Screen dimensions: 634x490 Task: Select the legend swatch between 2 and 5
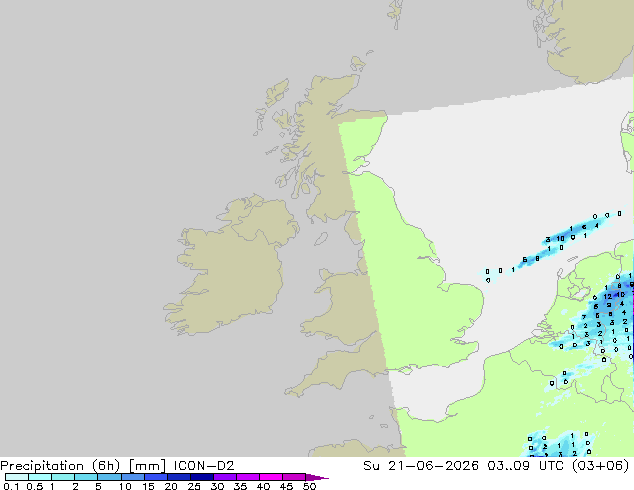(x=86, y=477)
